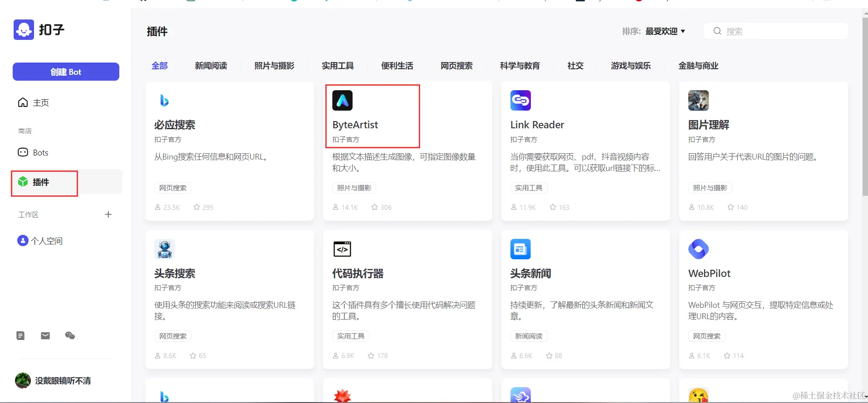
Task: Switch to the 金融与商业 tab
Action: tap(698, 66)
